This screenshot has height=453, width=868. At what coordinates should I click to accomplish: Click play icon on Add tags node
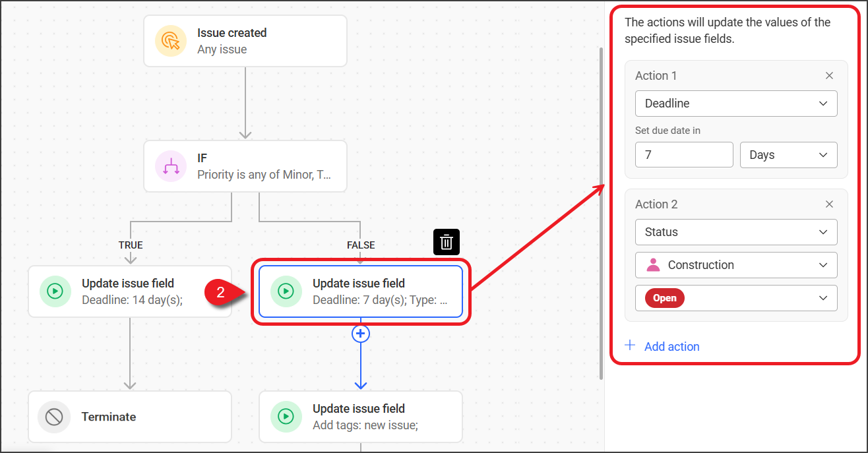(x=286, y=417)
